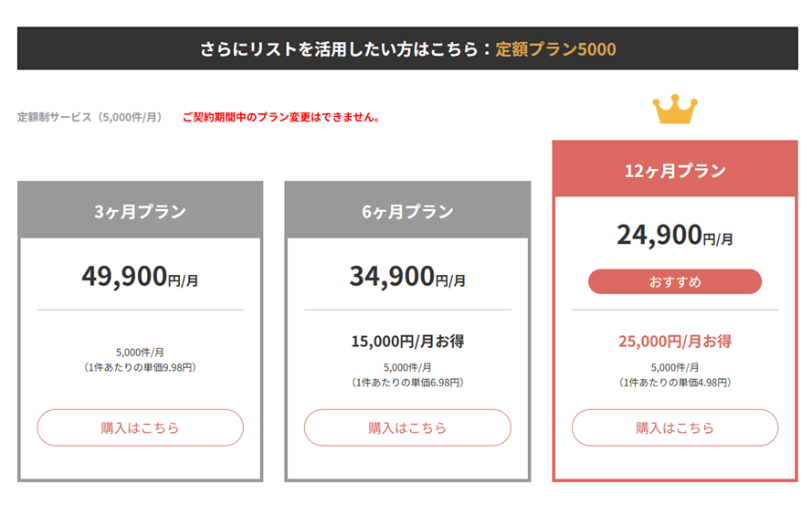812x506 pixels.
Task: Click 定額制サービス（5,000件/月） label
Action: click(x=92, y=118)
